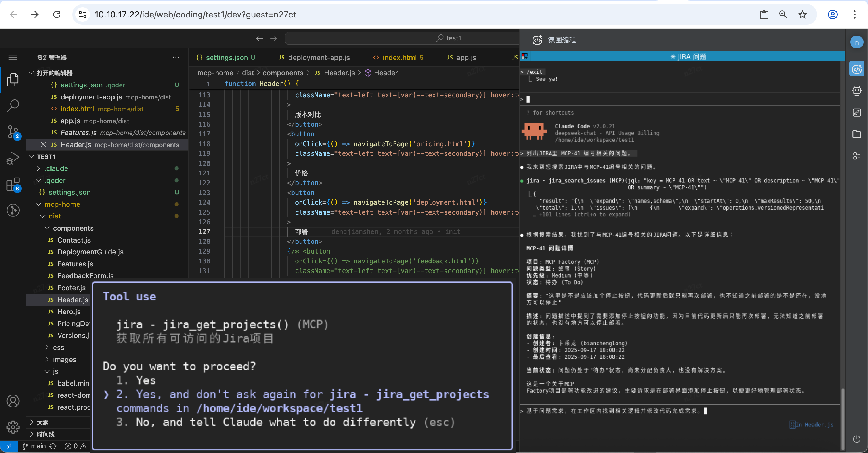Open Contact.js in the file tree
The height and width of the screenshot is (453, 868).
point(74,240)
